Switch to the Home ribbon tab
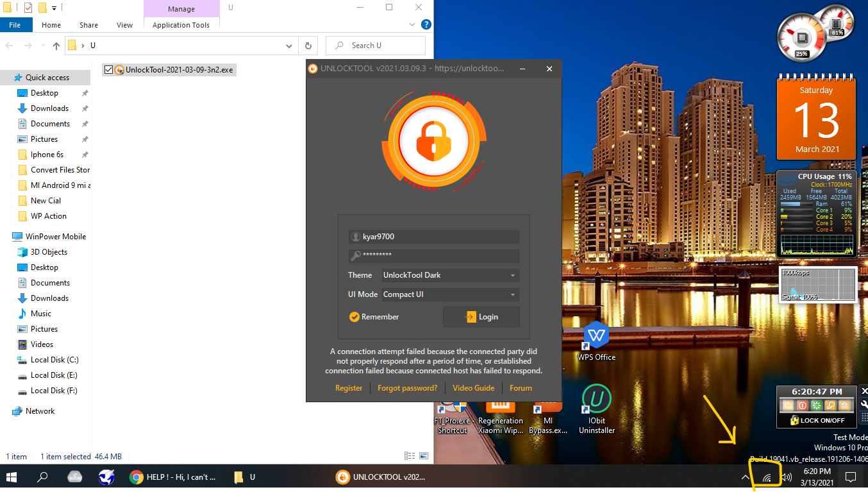868x492 pixels. 51,25
